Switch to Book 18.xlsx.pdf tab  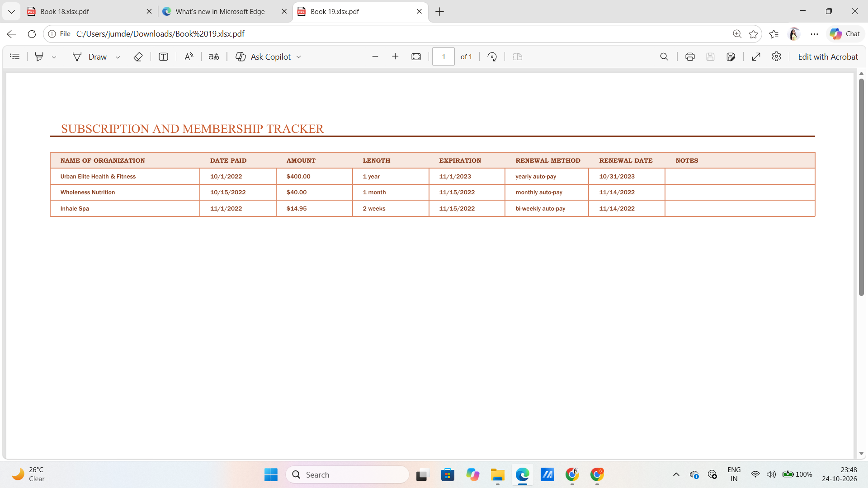[x=90, y=11]
